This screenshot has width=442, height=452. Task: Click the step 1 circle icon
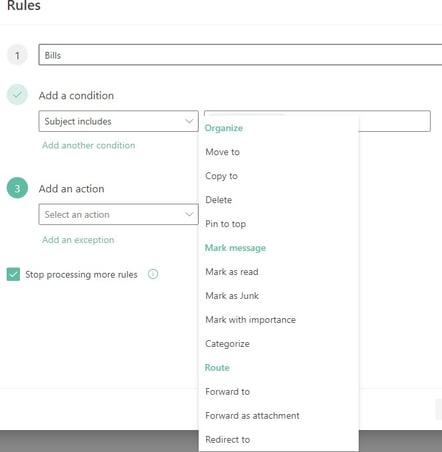point(17,55)
